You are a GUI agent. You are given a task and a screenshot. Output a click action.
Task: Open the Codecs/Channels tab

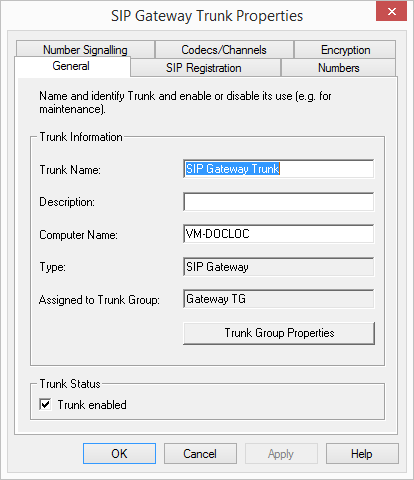point(224,49)
